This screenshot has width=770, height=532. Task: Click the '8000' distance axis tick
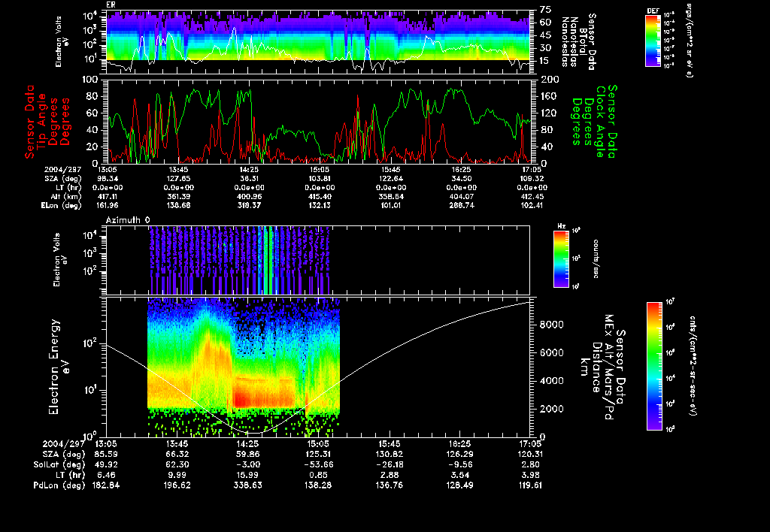point(552,325)
